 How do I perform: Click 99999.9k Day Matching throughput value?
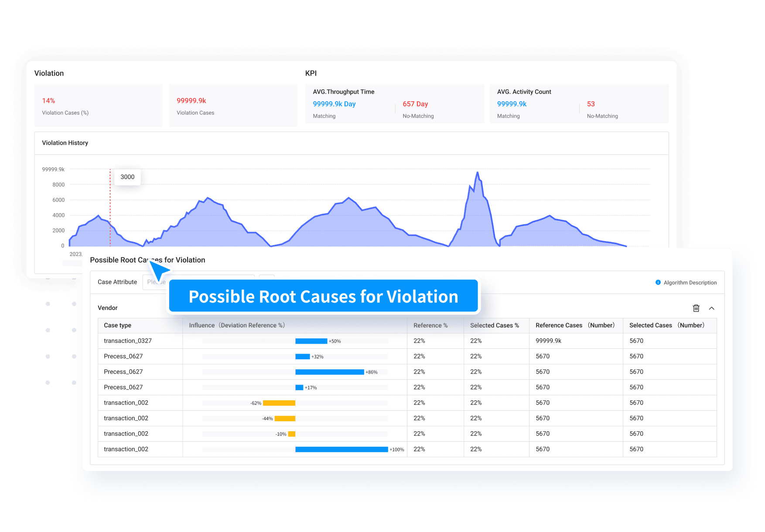pos(334,104)
